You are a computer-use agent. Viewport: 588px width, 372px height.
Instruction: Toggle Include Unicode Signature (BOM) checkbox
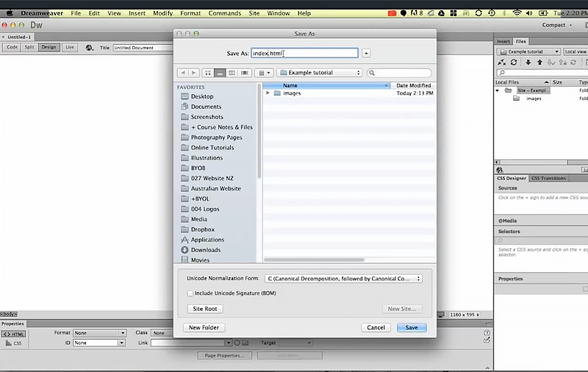pos(190,293)
